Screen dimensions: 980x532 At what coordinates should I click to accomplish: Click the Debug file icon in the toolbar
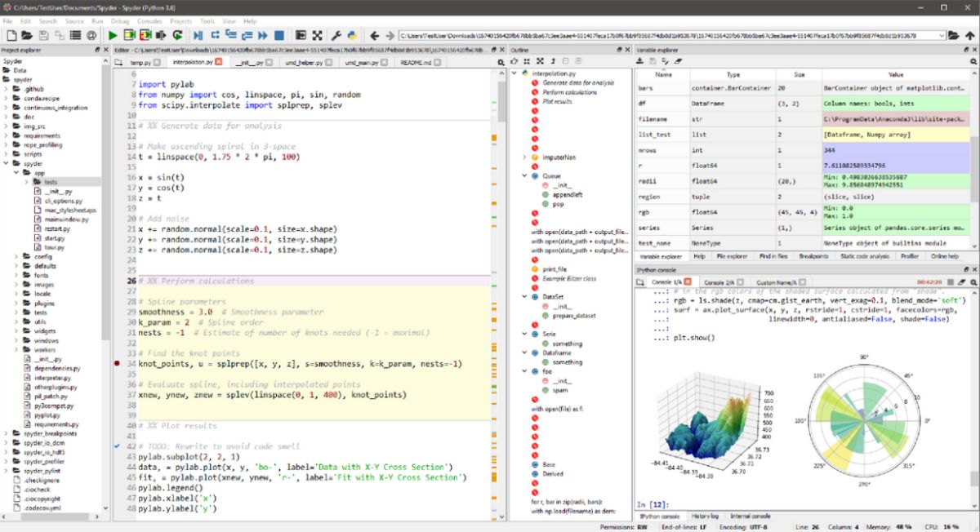click(198, 35)
